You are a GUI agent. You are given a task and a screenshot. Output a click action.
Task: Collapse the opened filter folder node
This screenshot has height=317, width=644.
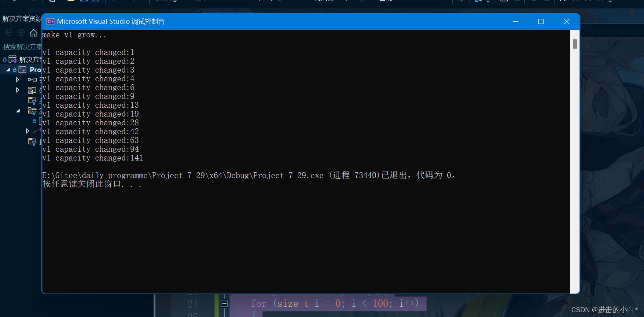(18, 111)
